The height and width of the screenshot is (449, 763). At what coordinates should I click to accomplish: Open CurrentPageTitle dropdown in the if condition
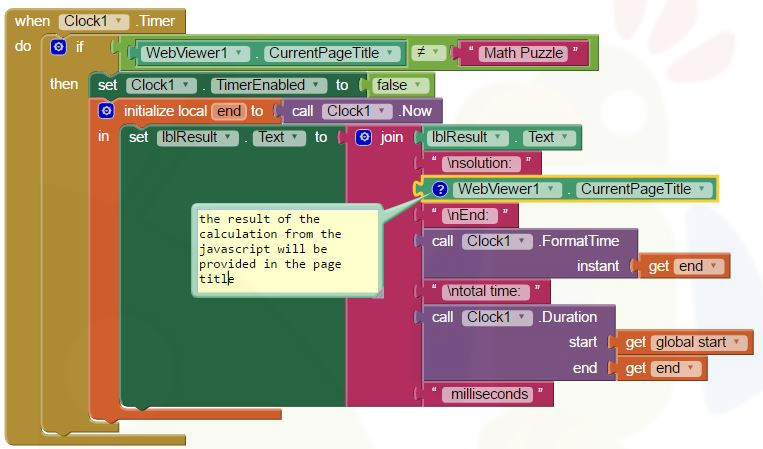333,53
